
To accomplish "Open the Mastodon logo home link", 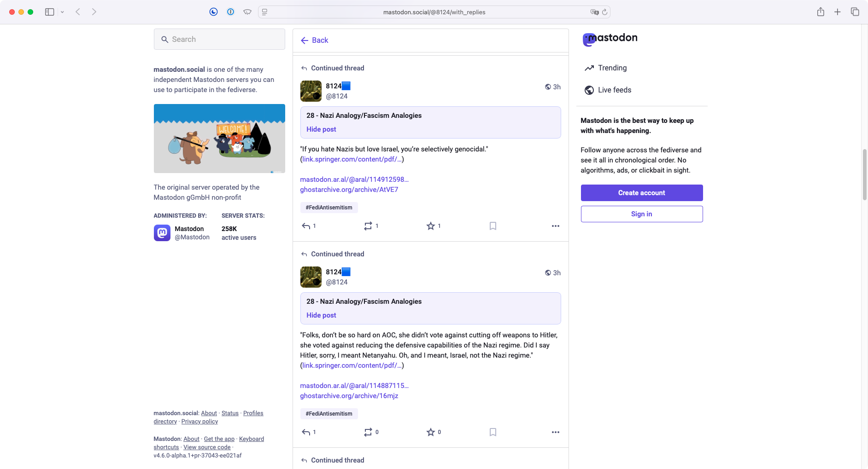I will [x=610, y=39].
